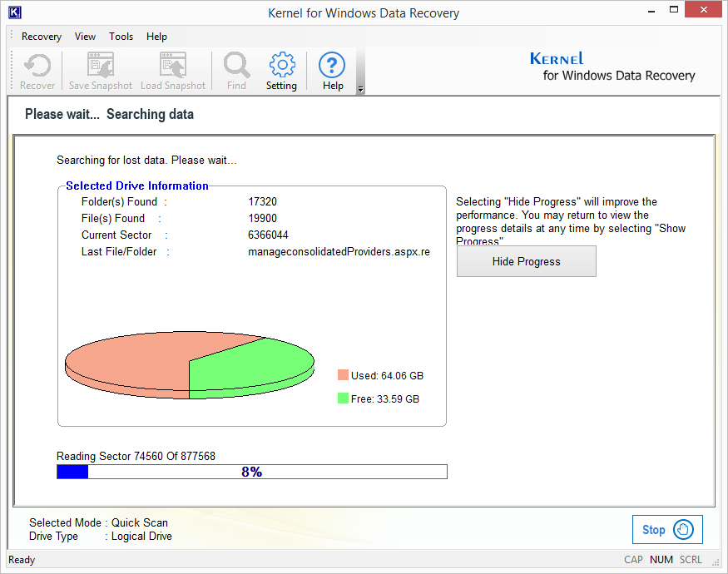This screenshot has width=728, height=574.
Task: Open the Recovery menu
Action: point(42,37)
